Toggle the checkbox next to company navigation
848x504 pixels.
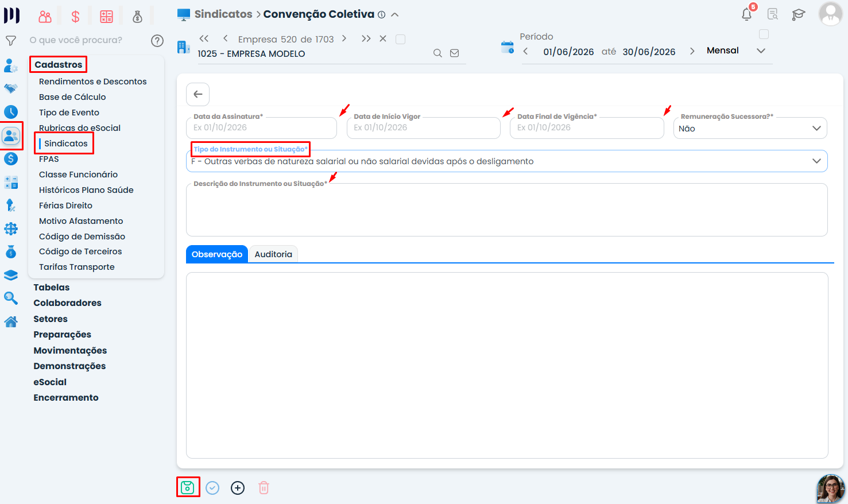[x=401, y=39]
